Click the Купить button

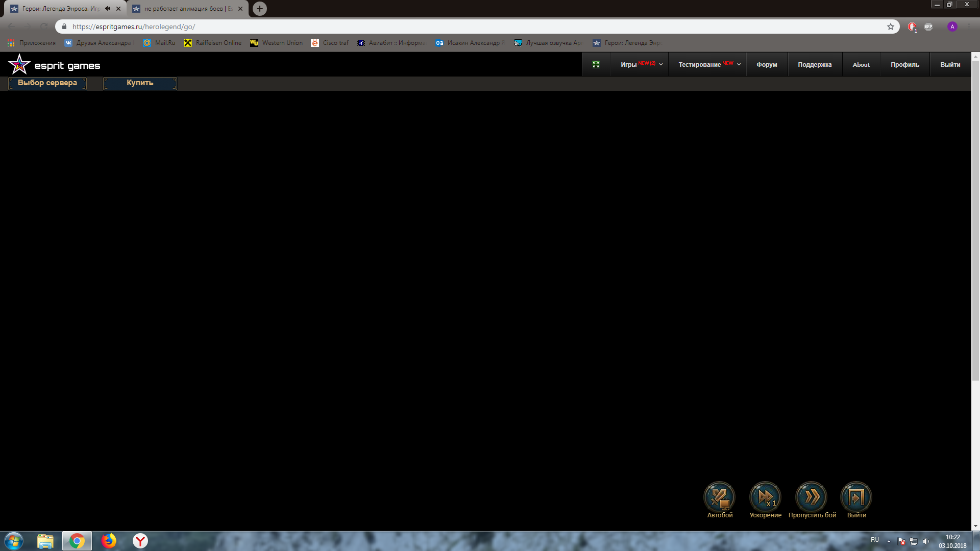(x=140, y=83)
